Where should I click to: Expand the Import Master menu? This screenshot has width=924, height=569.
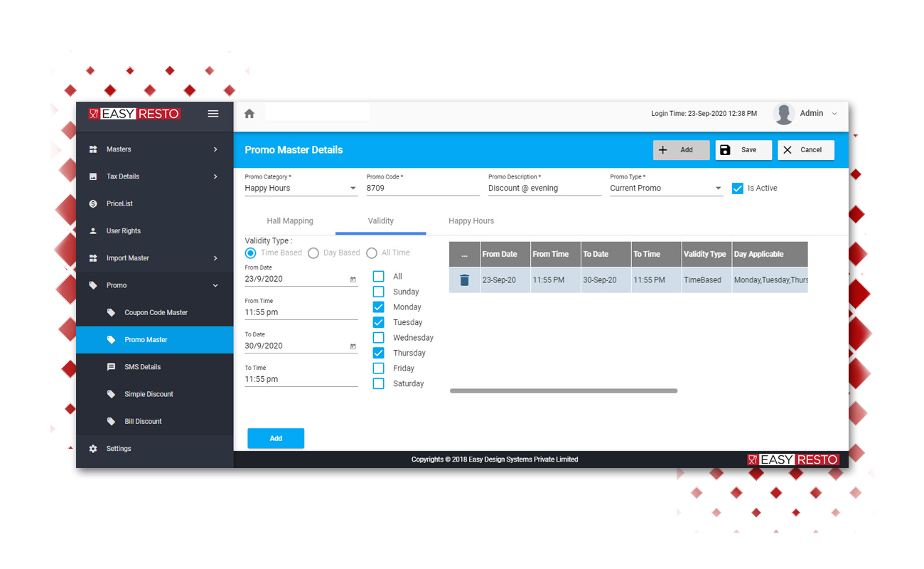(x=215, y=258)
